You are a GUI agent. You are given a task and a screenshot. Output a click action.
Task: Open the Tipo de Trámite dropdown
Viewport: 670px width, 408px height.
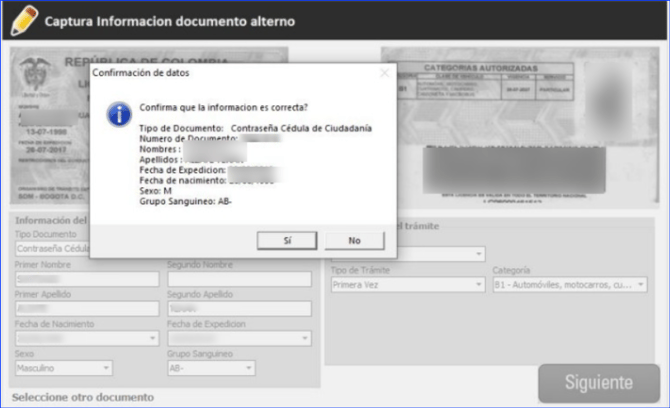[408, 285]
